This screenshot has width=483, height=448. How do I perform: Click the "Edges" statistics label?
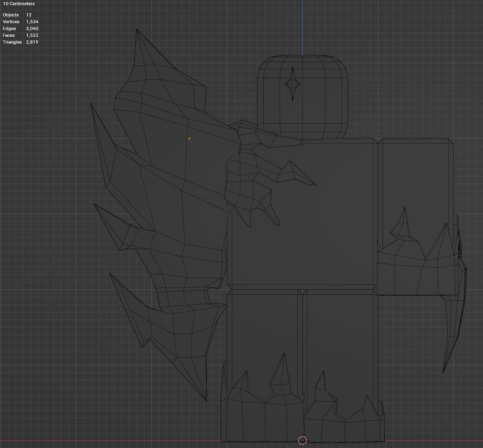tap(9, 29)
